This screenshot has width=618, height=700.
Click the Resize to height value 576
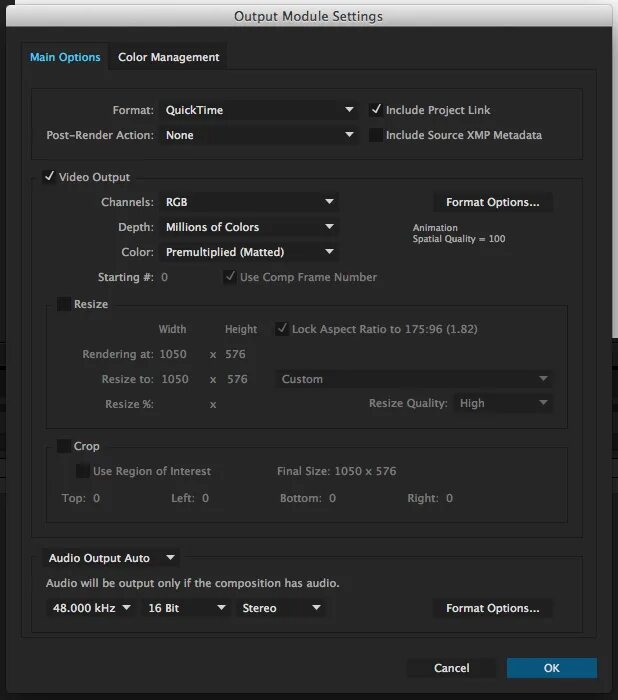click(x=237, y=379)
